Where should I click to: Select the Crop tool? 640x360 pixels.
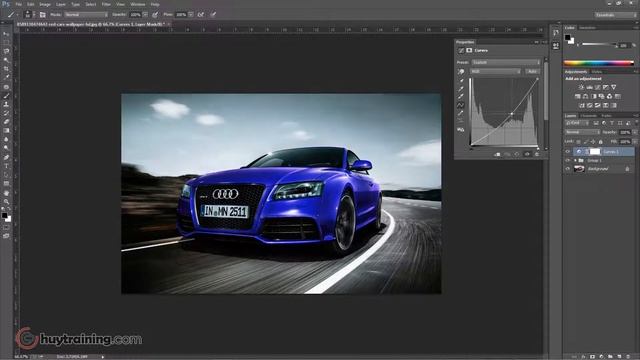(6, 69)
